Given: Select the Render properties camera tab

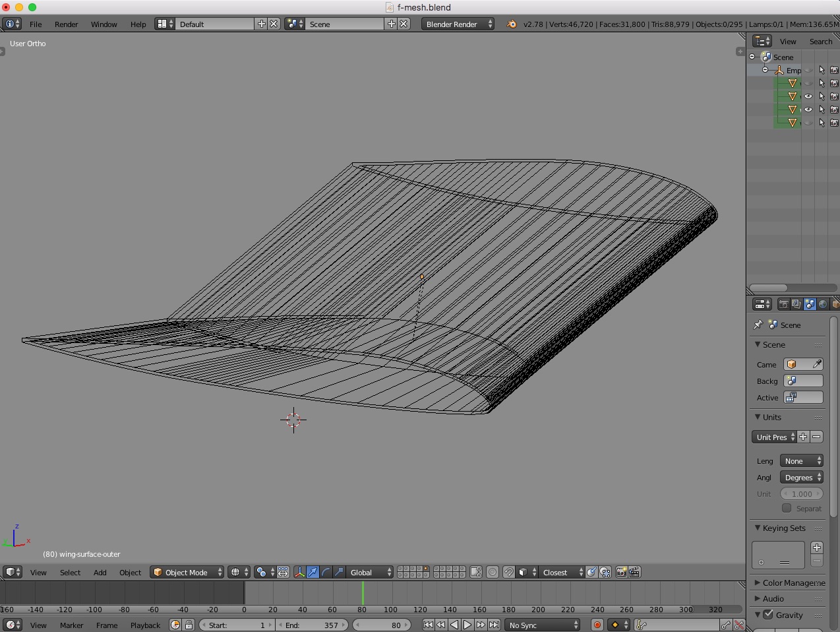Looking at the screenshot, I should 783,304.
